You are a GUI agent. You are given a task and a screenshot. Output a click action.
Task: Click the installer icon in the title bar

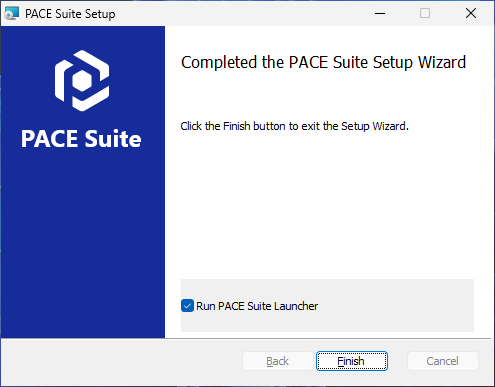click(12, 14)
